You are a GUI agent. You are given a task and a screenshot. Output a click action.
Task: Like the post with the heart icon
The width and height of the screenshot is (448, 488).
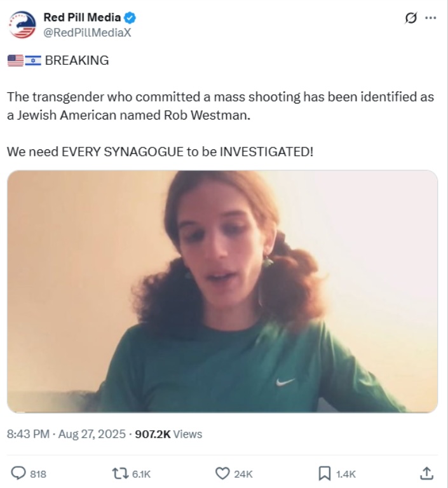222,473
